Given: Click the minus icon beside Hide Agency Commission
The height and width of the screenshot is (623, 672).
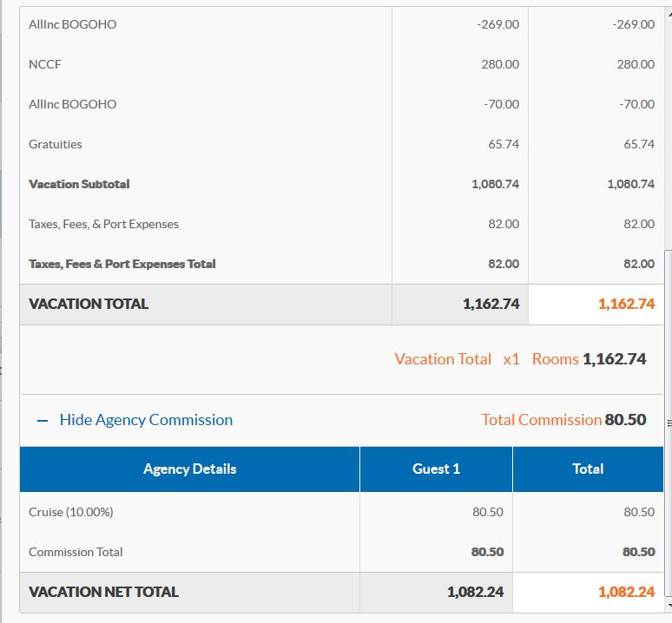Looking at the screenshot, I should coord(43,420).
